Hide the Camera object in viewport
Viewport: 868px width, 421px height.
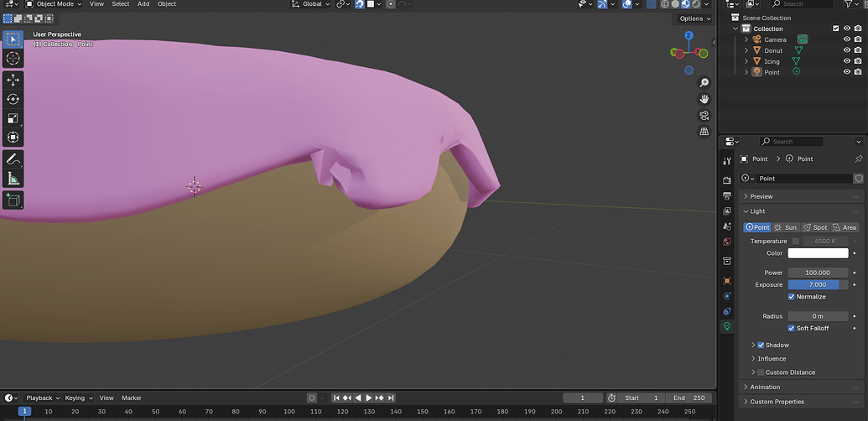[x=846, y=39]
